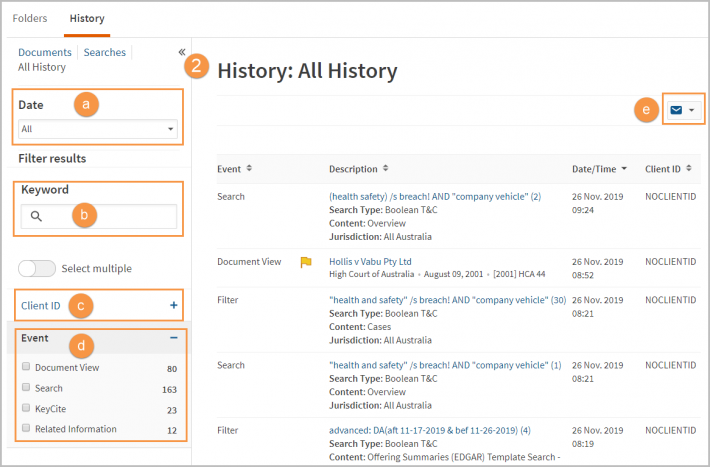The height and width of the screenshot is (467, 710).
Task: Check the Document View checkbox
Action: (26, 366)
